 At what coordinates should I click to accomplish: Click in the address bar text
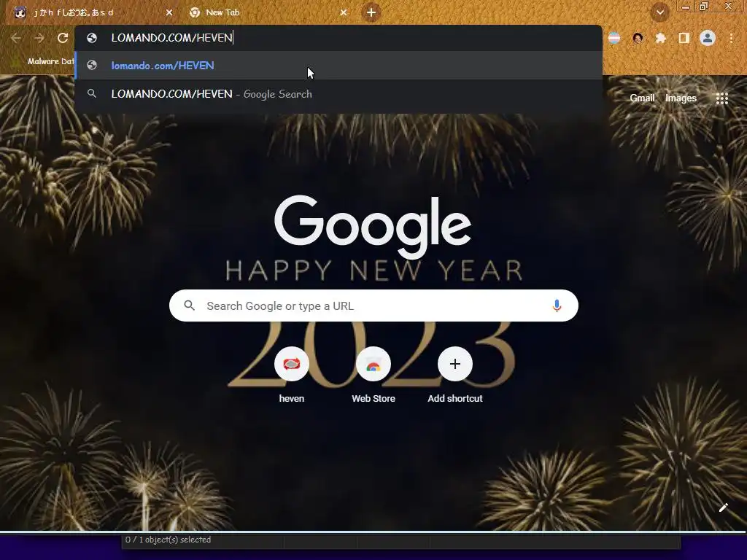point(171,38)
